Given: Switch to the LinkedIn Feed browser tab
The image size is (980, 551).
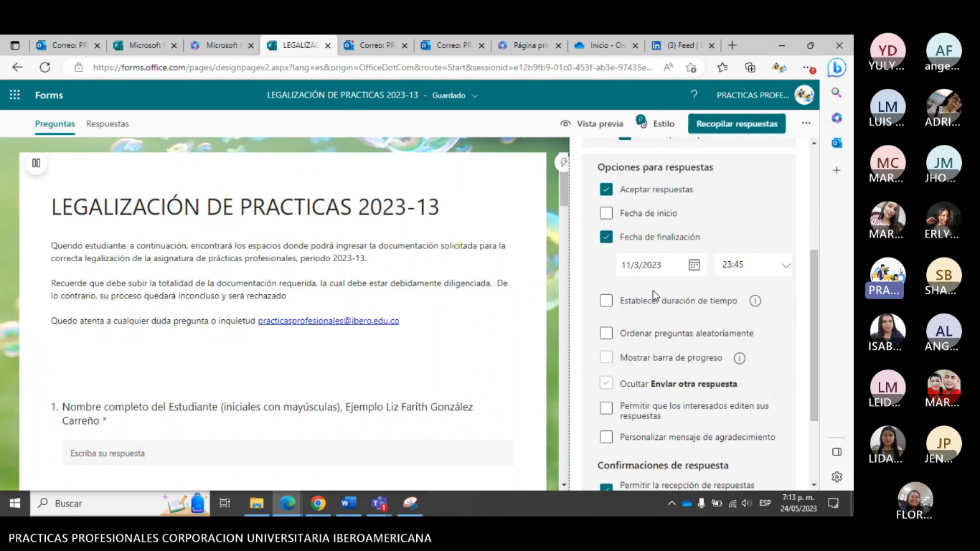Looking at the screenshot, I should click(682, 45).
